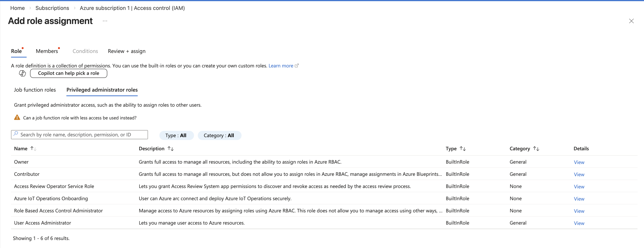View details for the Owner role
Image resolution: width=644 pixels, height=248 pixels.
click(579, 162)
